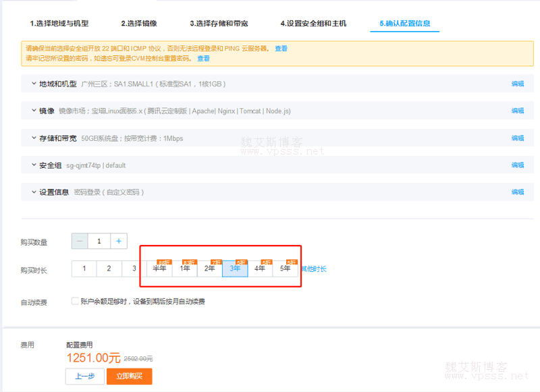Viewport: 540px width, 392px height.
Task: Select 半年 purchase duration
Action: [159, 269]
